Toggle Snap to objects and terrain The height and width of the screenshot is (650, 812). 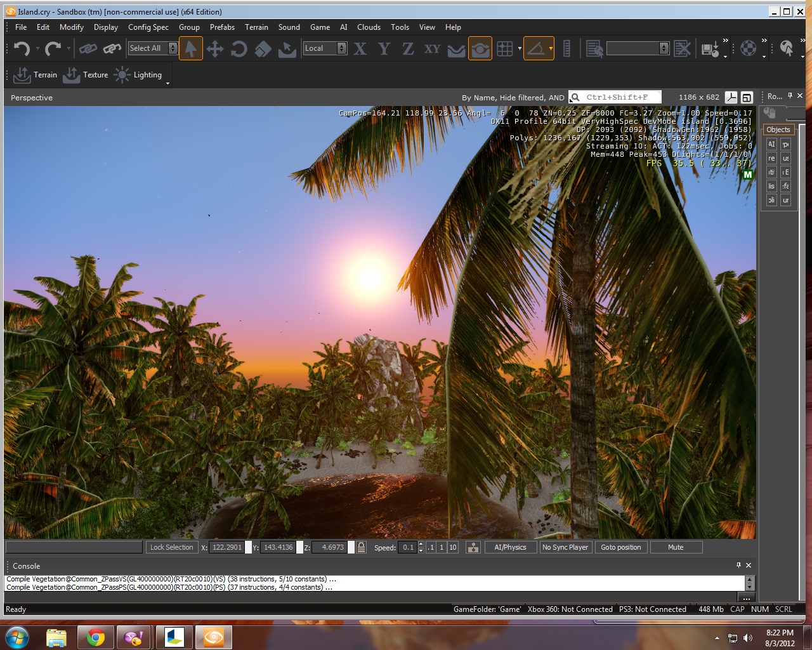[x=480, y=48]
